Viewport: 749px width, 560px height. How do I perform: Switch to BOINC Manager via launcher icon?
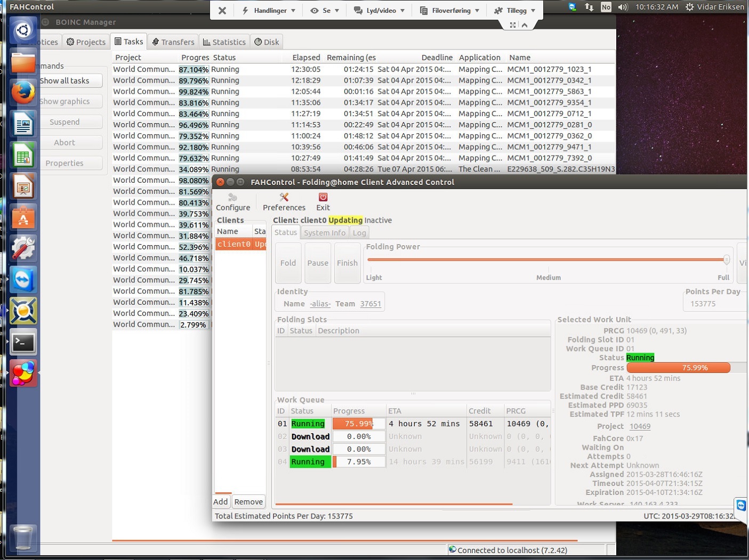[23, 311]
